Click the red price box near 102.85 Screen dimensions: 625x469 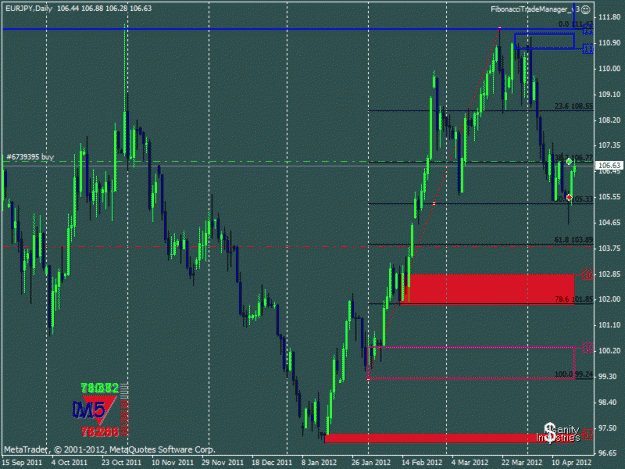(x=588, y=275)
